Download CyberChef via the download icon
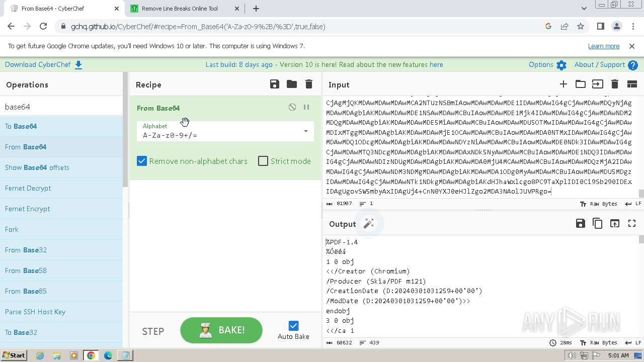Viewport: 644px width, 362px height. click(x=78, y=65)
